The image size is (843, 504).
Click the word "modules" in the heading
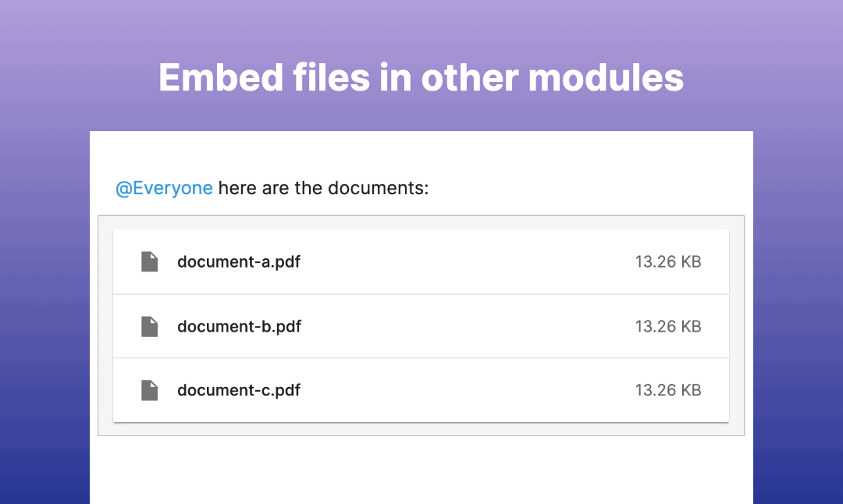click(x=606, y=78)
